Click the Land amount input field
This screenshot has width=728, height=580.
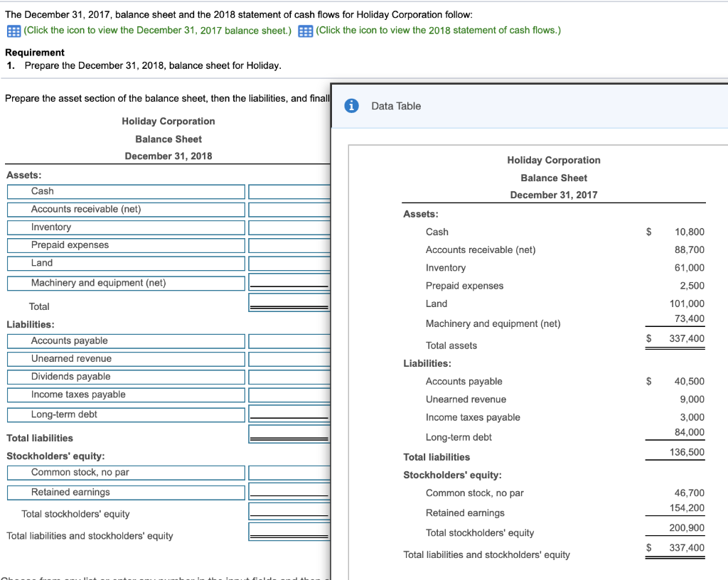coord(289,262)
